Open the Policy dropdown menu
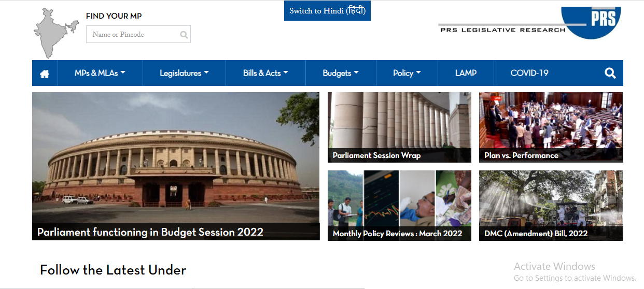This screenshot has width=644, height=289. pyautogui.click(x=407, y=73)
